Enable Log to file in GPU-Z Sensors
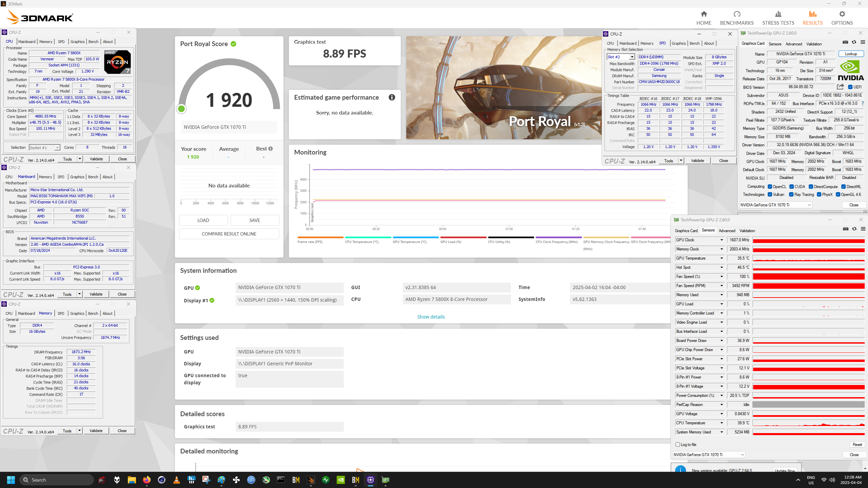The width and height of the screenshot is (868, 488). point(678,444)
